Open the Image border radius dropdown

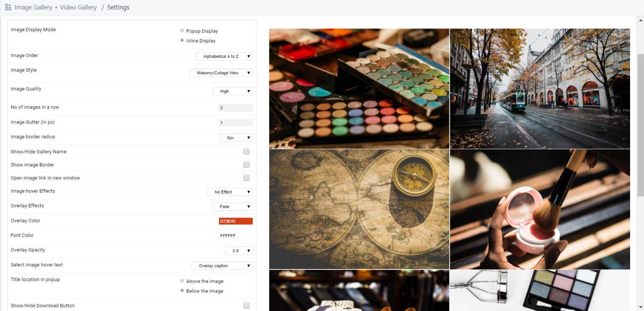tap(236, 138)
